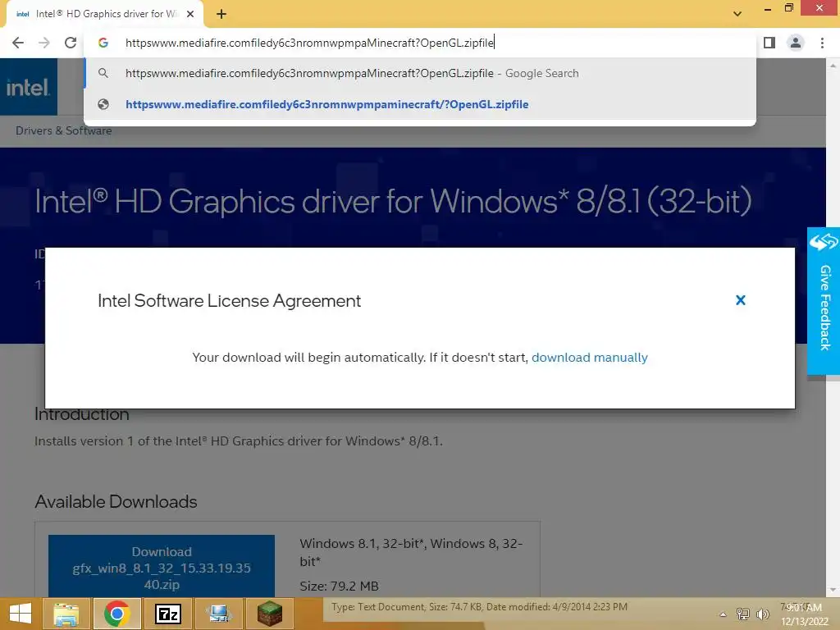Image resolution: width=840 pixels, height=630 pixels.
Task: Open the network tray icon
Action: pyautogui.click(x=742, y=614)
